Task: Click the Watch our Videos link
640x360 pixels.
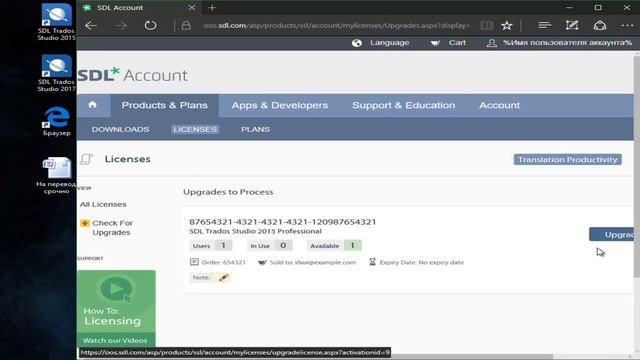Action: coord(115,340)
